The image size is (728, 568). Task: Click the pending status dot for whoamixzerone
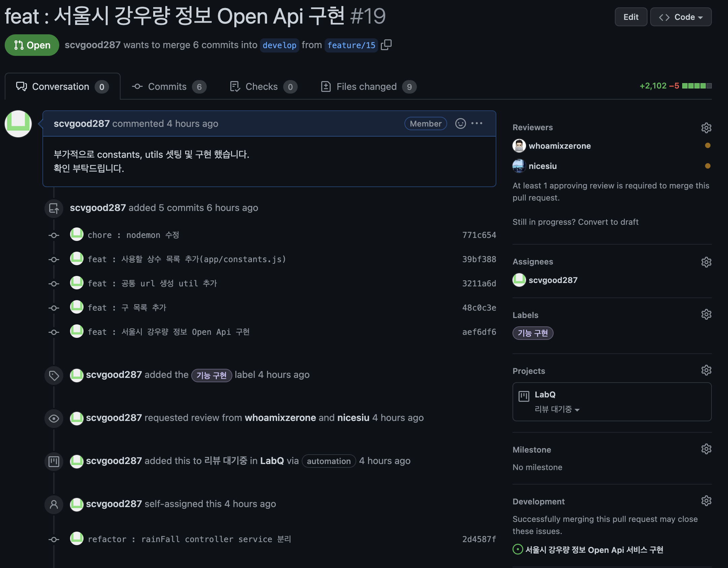point(707,145)
